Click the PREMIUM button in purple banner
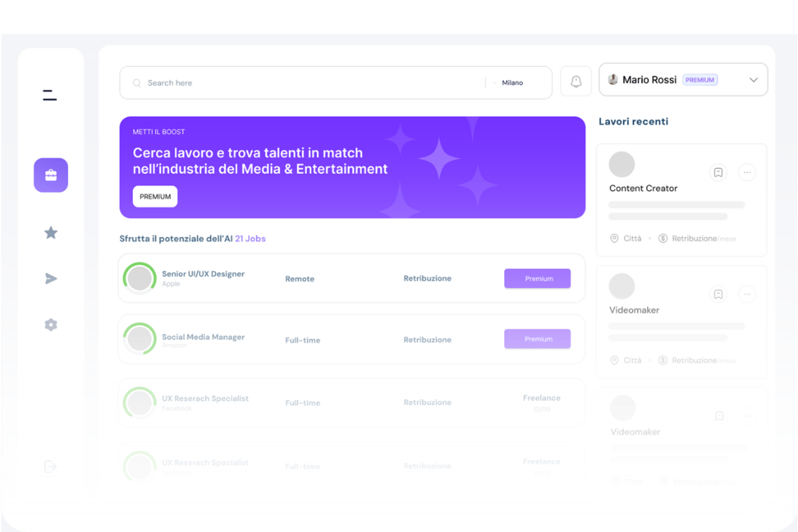Image resolution: width=798 pixels, height=532 pixels. pos(155,197)
